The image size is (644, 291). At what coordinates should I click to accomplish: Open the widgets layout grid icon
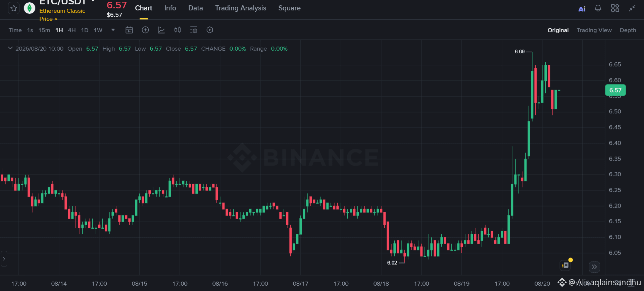615,8
